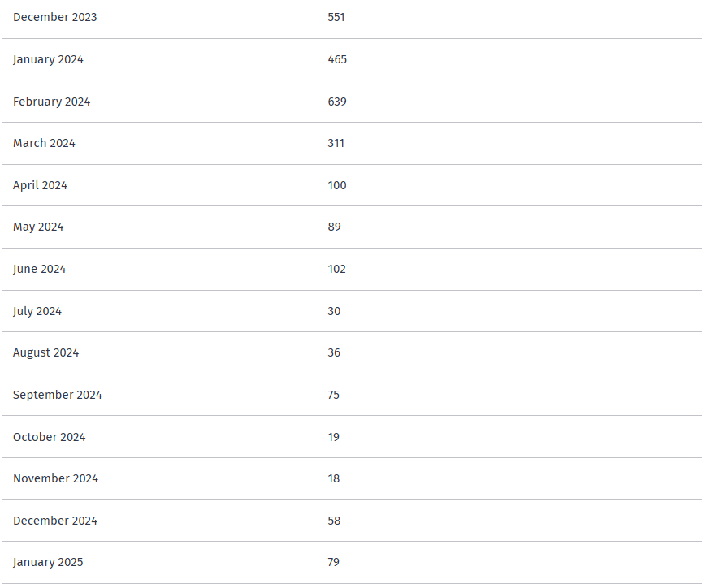Click the July 2024 month cell

(37, 311)
